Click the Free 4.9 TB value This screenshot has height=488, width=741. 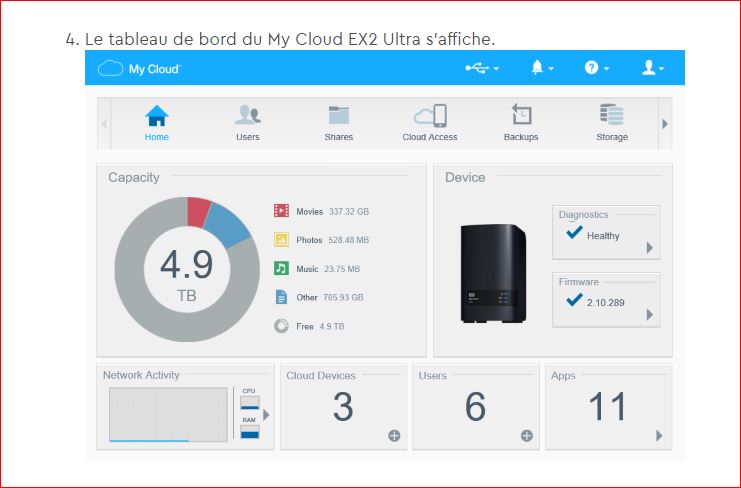tap(332, 326)
